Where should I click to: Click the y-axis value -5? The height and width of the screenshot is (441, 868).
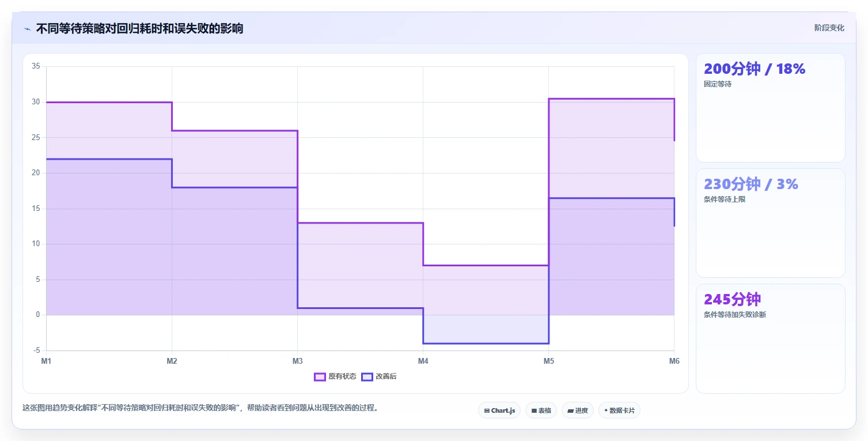pyautogui.click(x=37, y=350)
